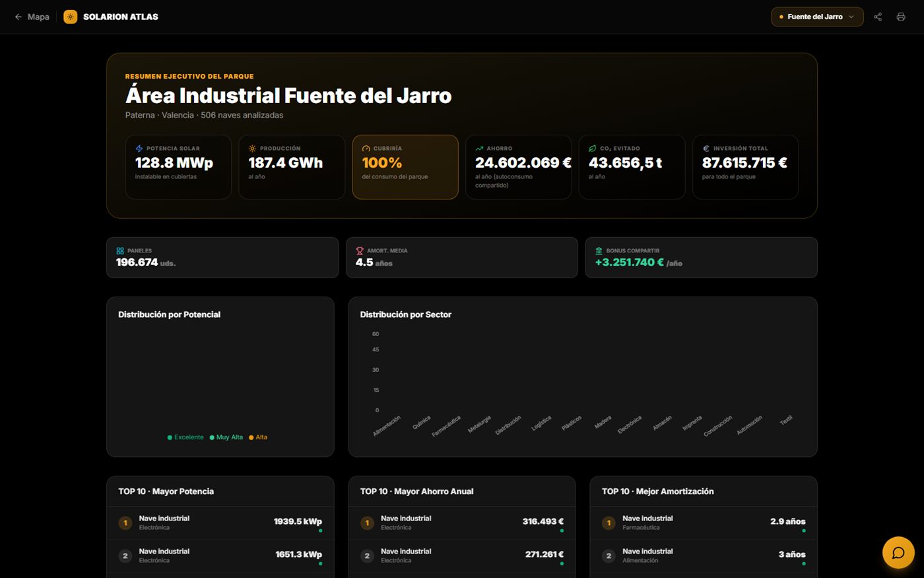Click the +3.251.740 € bonus value
The width and height of the screenshot is (924, 578).
(639, 262)
